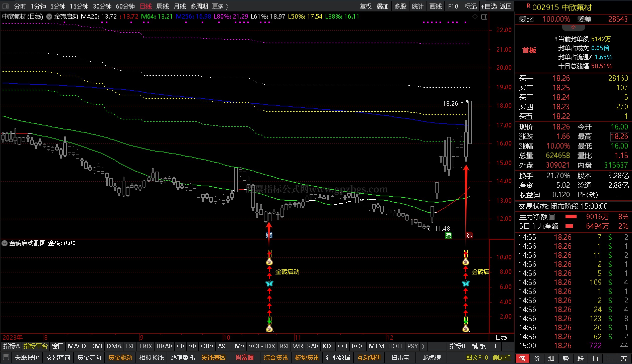The image size is (632, 364).
Task: Toggle the side panel icon beside the diamond
Action: pos(484,17)
